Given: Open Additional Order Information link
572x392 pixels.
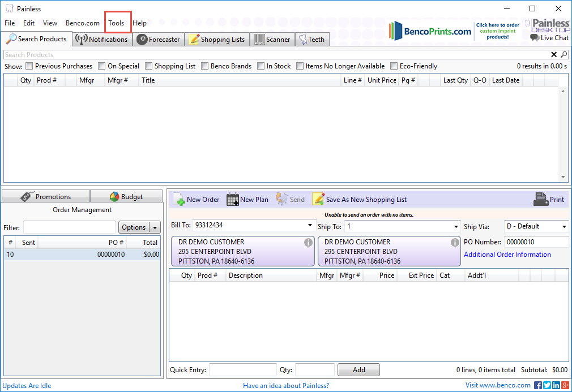Looking at the screenshot, I should (x=507, y=255).
